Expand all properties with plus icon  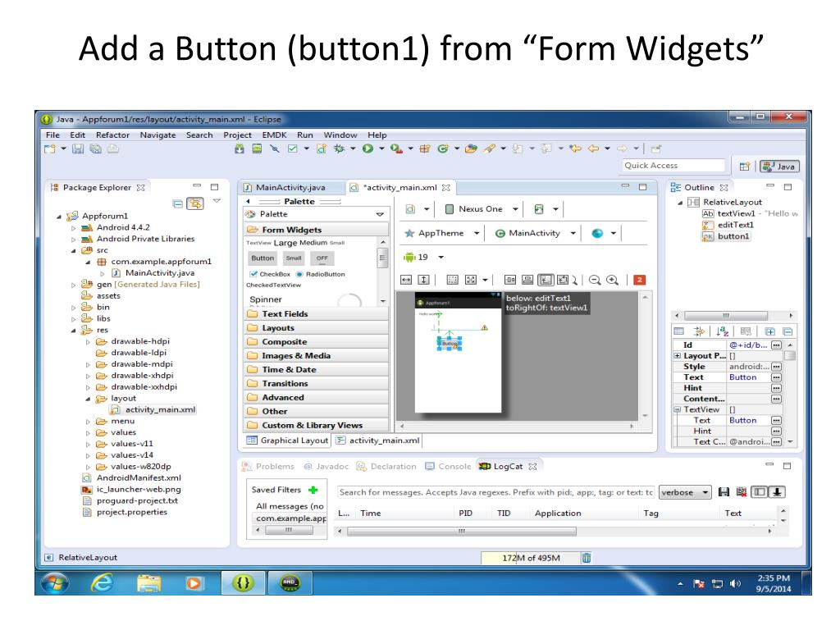click(769, 331)
